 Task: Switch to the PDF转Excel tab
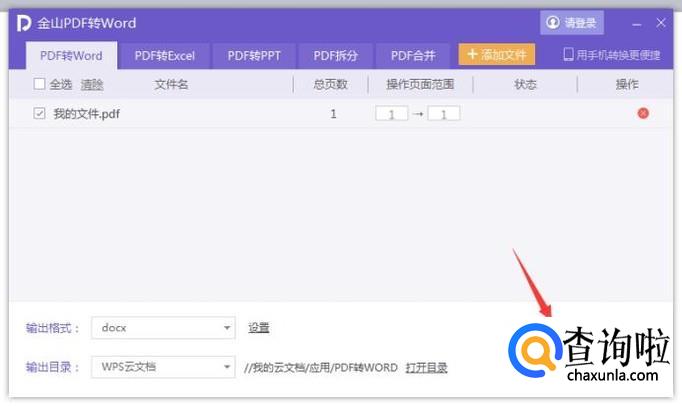pos(164,56)
